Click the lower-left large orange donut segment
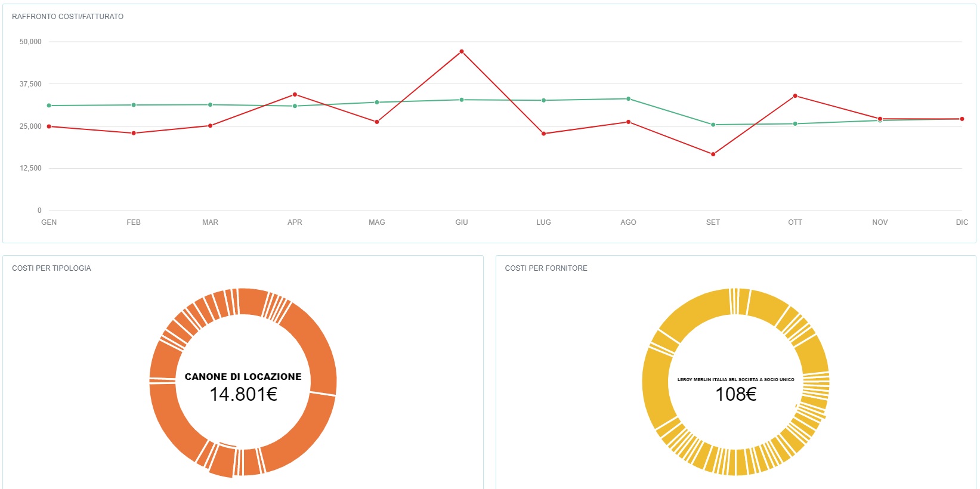Screen dimensions: 980x489 173,423
